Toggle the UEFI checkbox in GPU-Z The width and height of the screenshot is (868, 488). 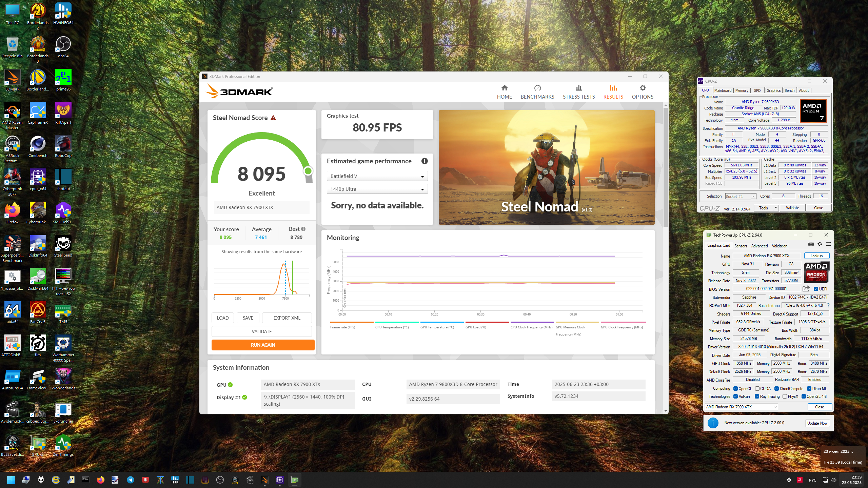(816, 289)
